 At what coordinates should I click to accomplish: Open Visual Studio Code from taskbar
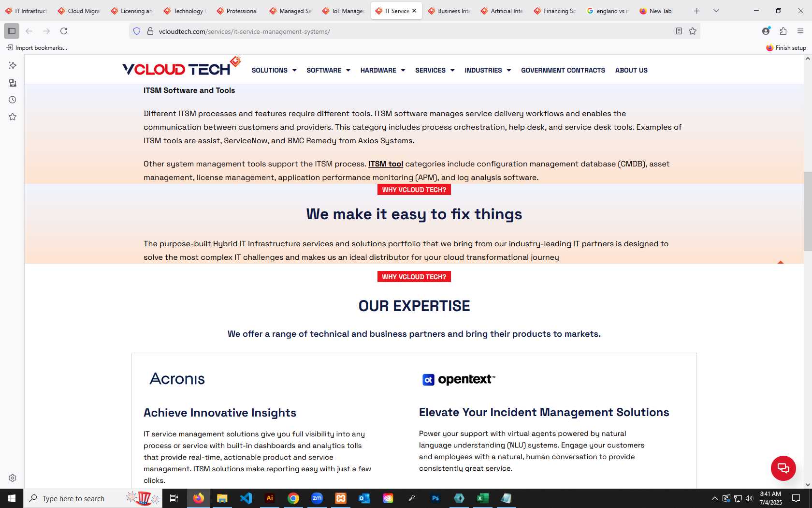click(x=246, y=498)
